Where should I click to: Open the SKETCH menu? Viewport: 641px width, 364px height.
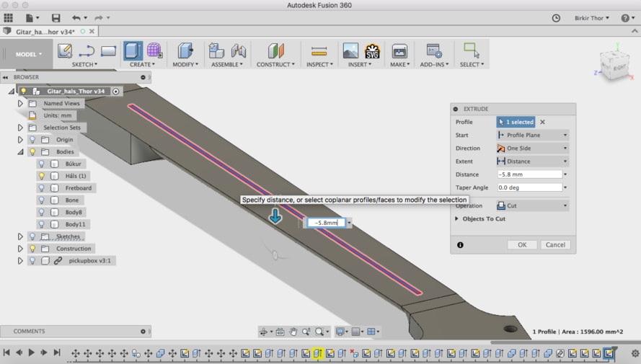click(84, 65)
